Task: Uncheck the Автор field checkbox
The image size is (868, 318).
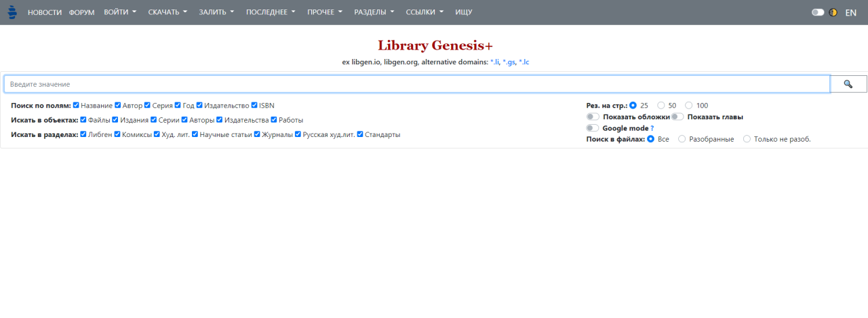Action: pyautogui.click(x=118, y=105)
